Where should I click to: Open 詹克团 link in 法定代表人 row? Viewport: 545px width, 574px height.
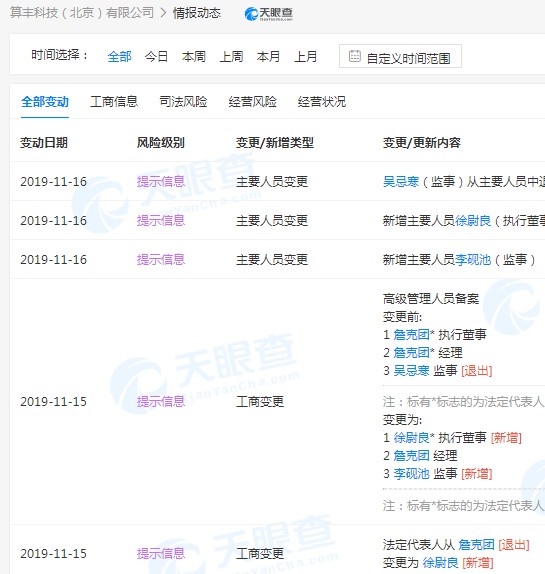477,545
